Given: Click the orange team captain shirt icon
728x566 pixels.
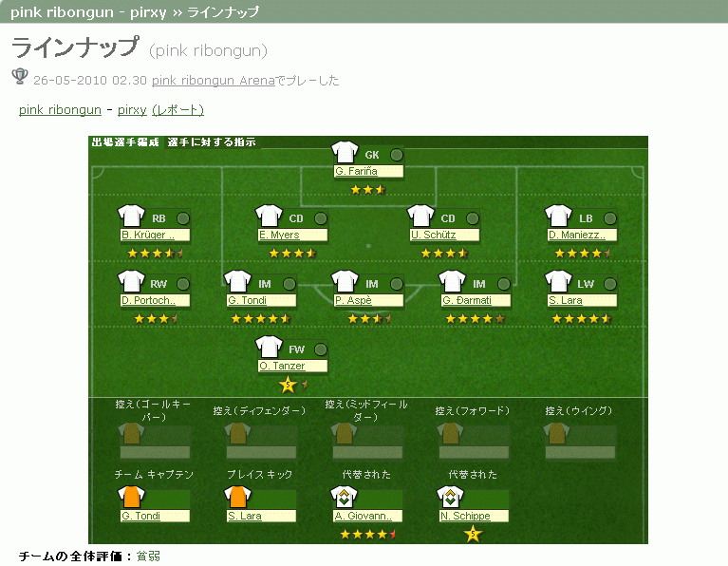Looking at the screenshot, I should click(131, 497).
